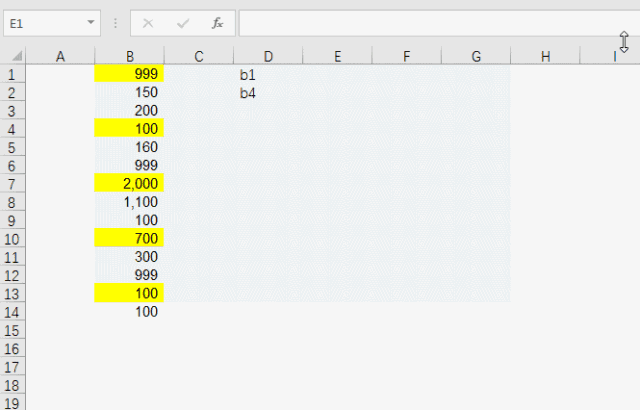Image resolution: width=640 pixels, height=410 pixels.
Task: Click the Insert Function fx icon
Action: pyautogui.click(x=217, y=23)
